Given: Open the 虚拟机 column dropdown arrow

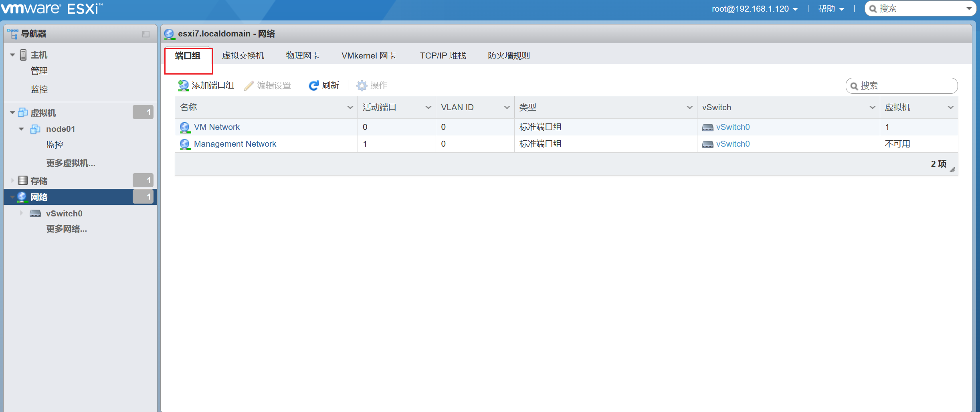Looking at the screenshot, I should click(950, 107).
